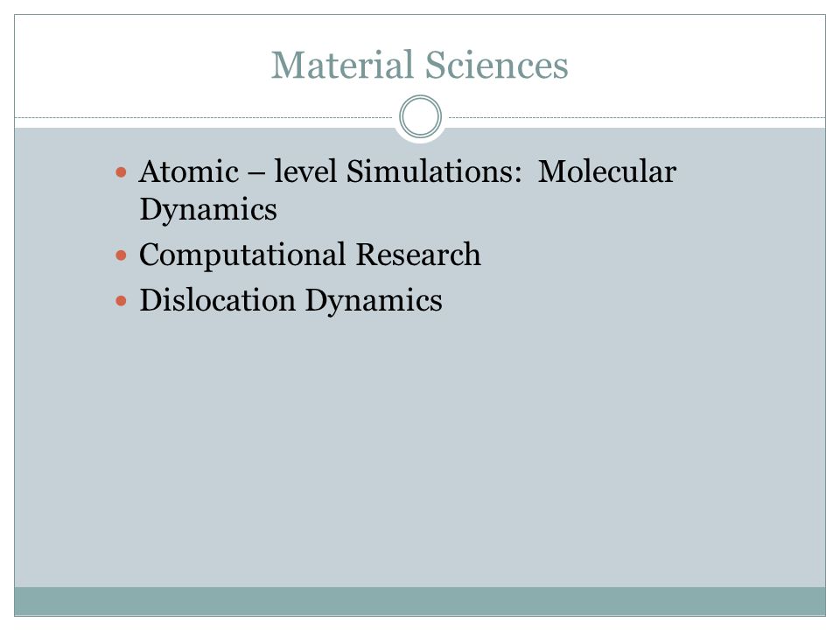
Task: Click the orange bullet before Computational Research
Action: pyautogui.click(x=121, y=255)
